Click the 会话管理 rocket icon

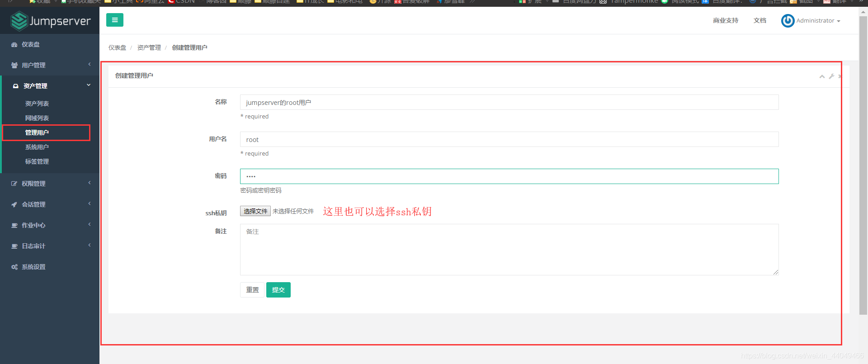(14, 204)
